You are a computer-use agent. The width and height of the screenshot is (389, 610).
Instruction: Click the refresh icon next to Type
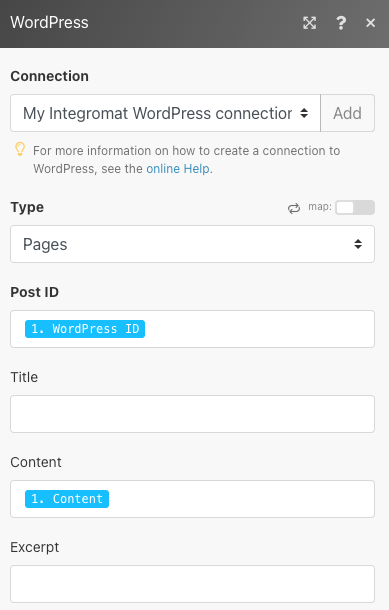294,208
